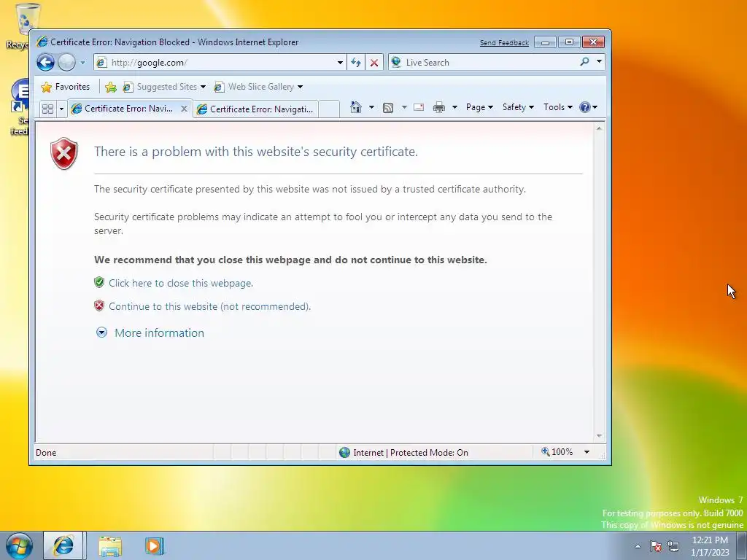Open the Suggested Sites dropdown
Viewport: 747px width, 560px height.
(164, 87)
